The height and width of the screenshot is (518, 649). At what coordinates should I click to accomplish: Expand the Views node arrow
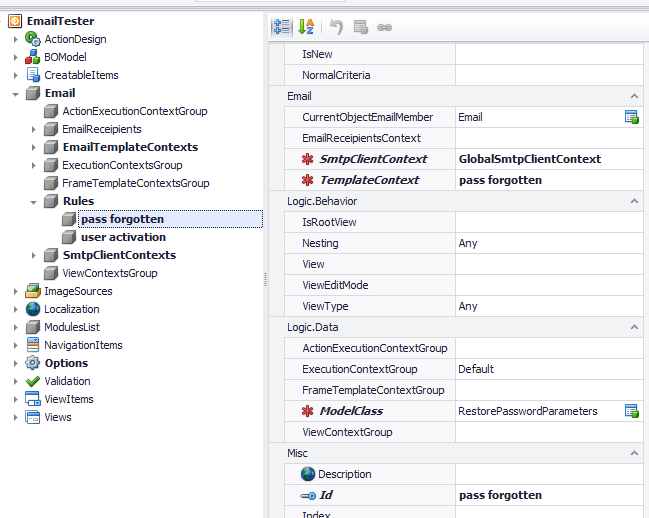(x=16, y=417)
